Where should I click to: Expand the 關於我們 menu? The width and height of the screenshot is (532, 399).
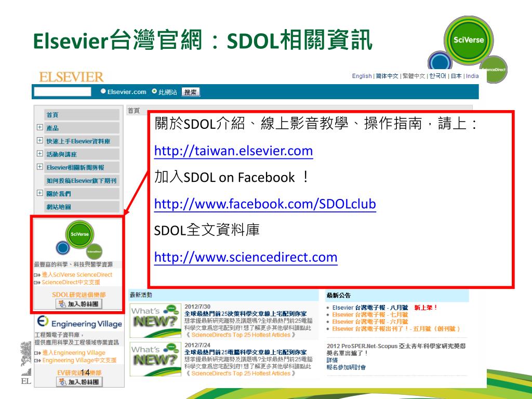[39, 193]
